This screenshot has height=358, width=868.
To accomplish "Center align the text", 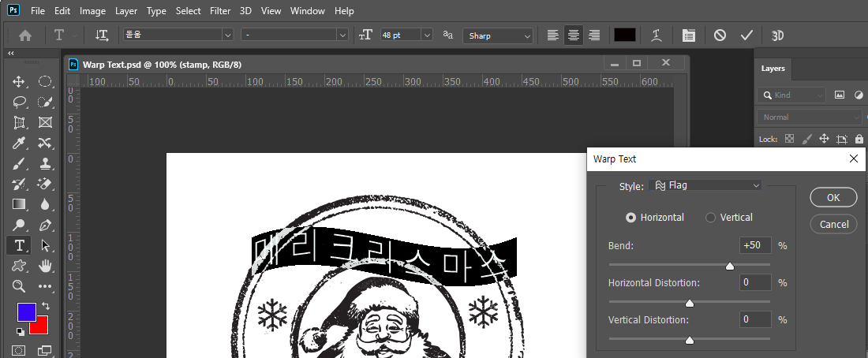I will [x=574, y=35].
